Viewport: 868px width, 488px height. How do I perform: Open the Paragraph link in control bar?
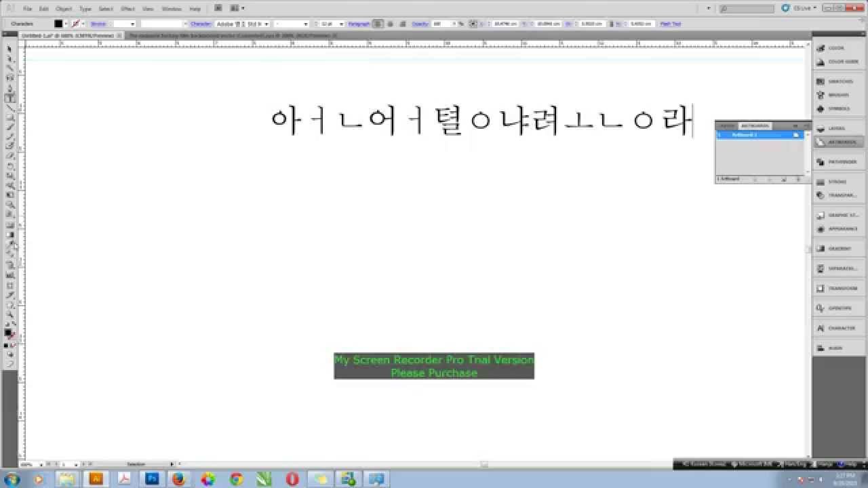pos(359,24)
